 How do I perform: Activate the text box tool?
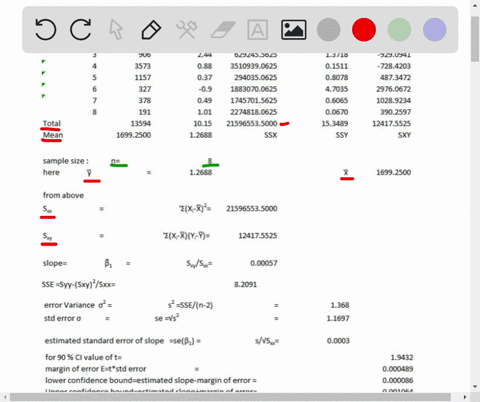(x=258, y=30)
